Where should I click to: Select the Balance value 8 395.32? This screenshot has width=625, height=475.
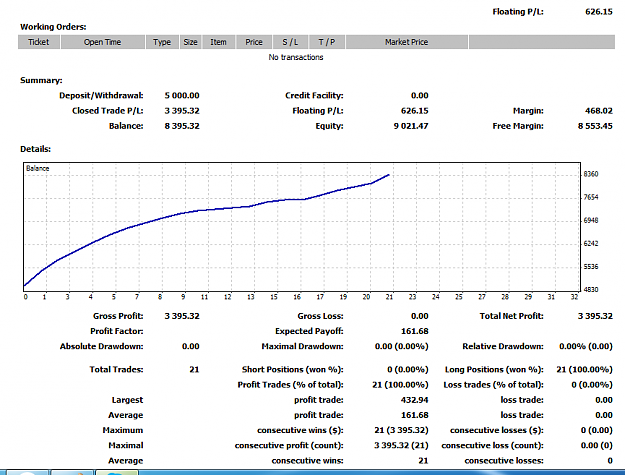[182, 126]
